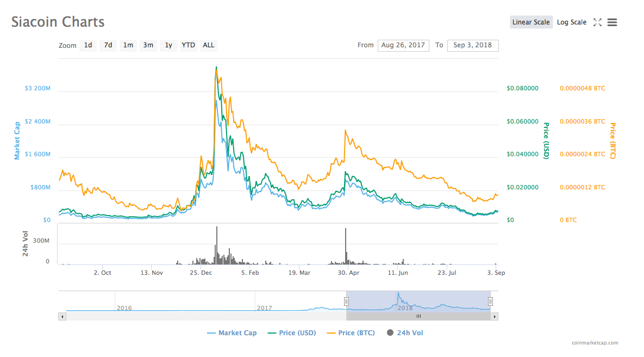Click the 300M volume axis label

[41, 241]
